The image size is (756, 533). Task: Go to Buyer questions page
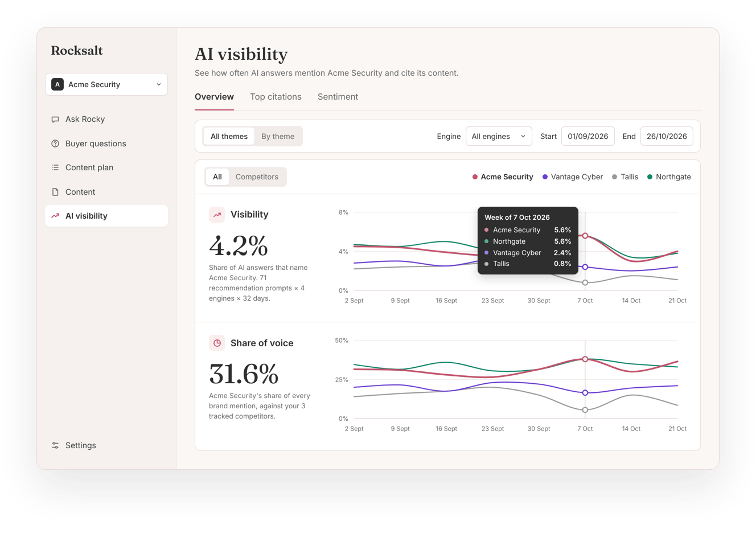(106, 143)
